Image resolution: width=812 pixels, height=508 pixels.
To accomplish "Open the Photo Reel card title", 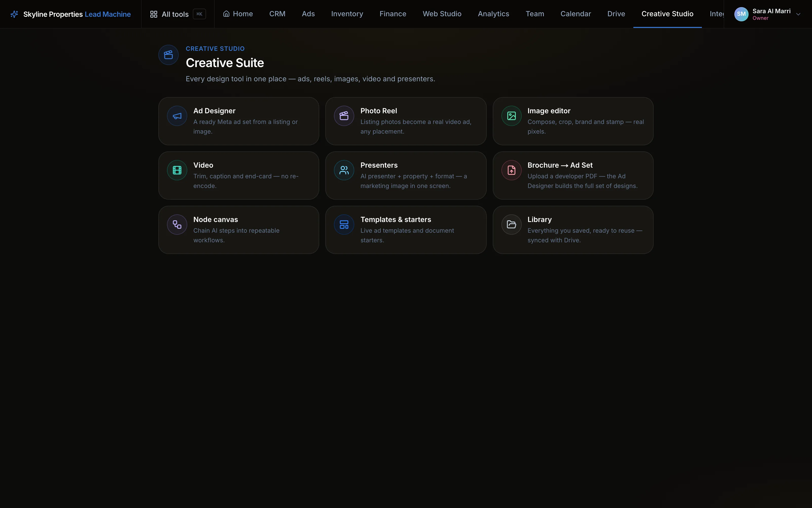I will tap(379, 111).
